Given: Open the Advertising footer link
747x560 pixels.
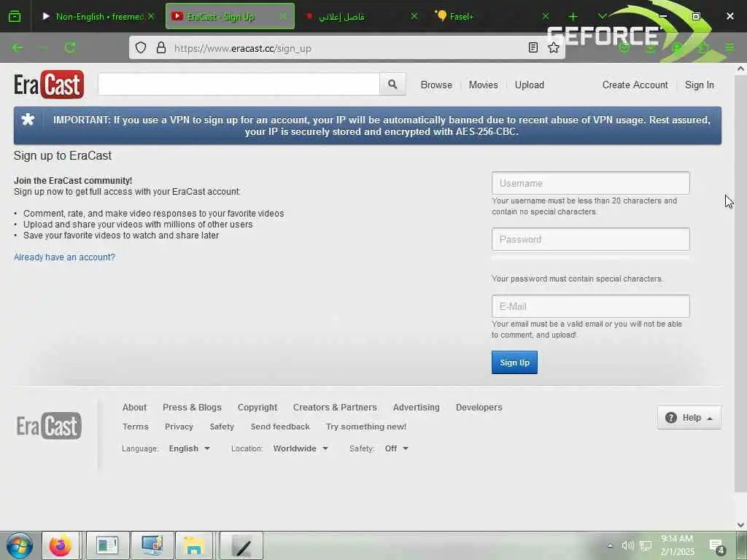Looking at the screenshot, I should [x=417, y=408].
